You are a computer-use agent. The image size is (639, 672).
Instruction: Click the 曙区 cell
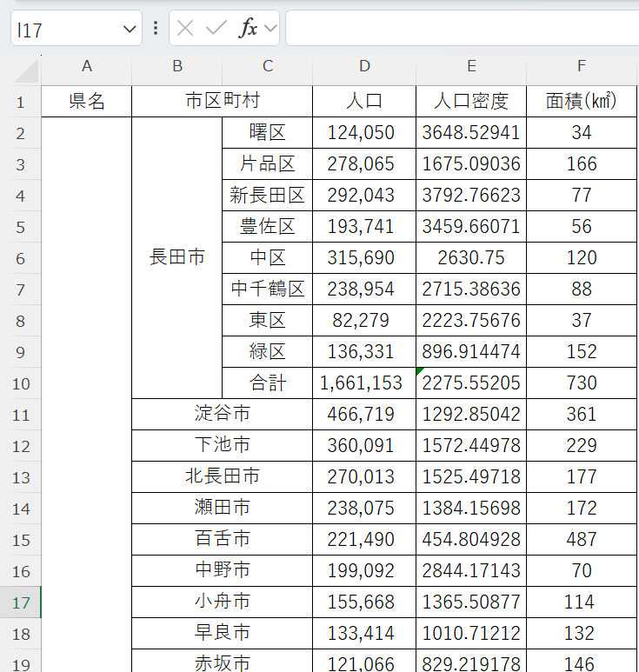[x=268, y=132]
